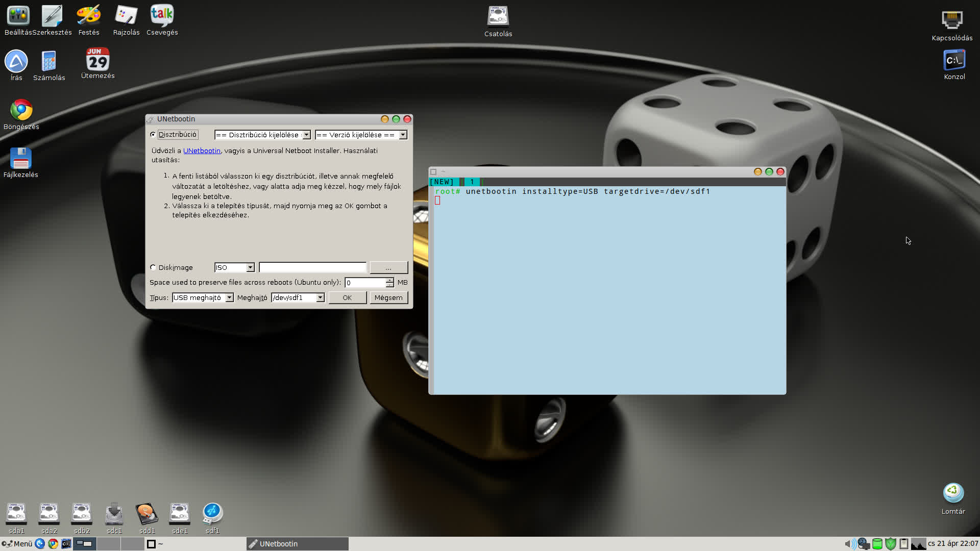Click the browse '...' button for disk image

388,267
